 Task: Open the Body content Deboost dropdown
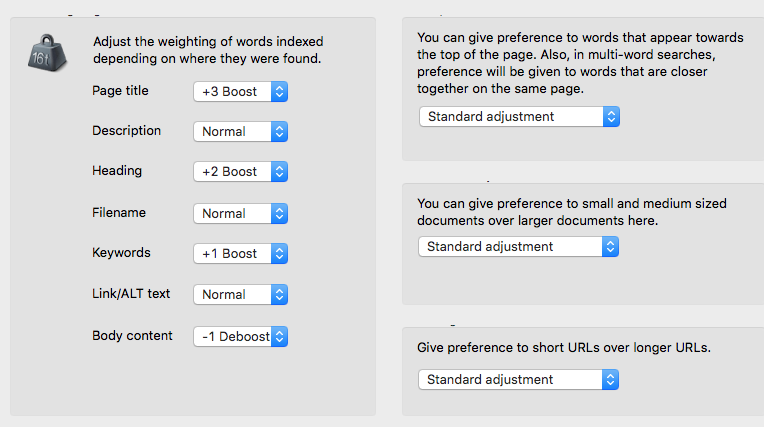coord(240,336)
